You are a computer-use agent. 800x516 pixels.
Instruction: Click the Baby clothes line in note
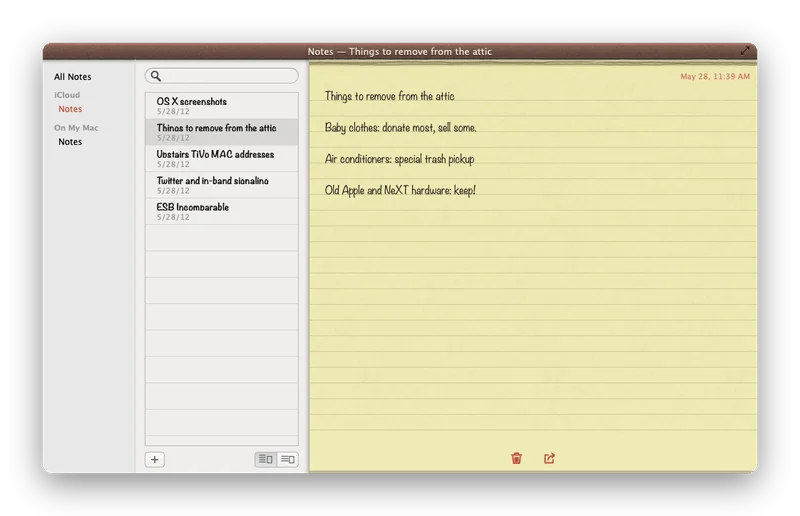click(x=401, y=128)
